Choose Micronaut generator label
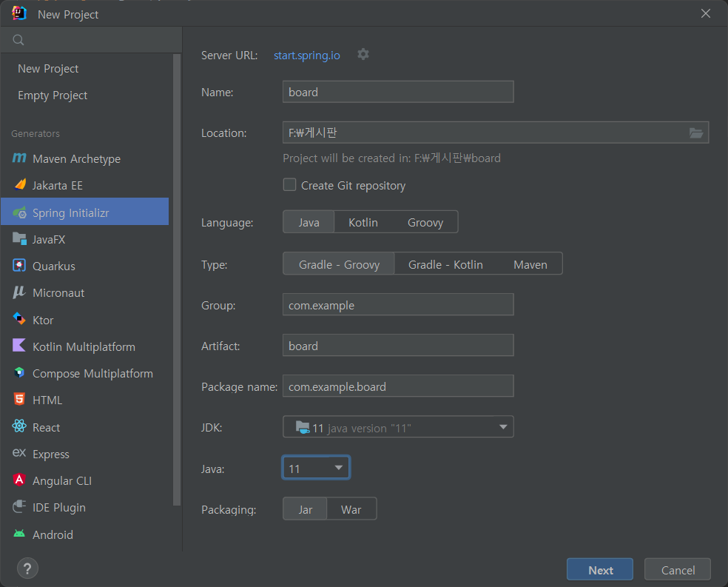 coord(58,293)
